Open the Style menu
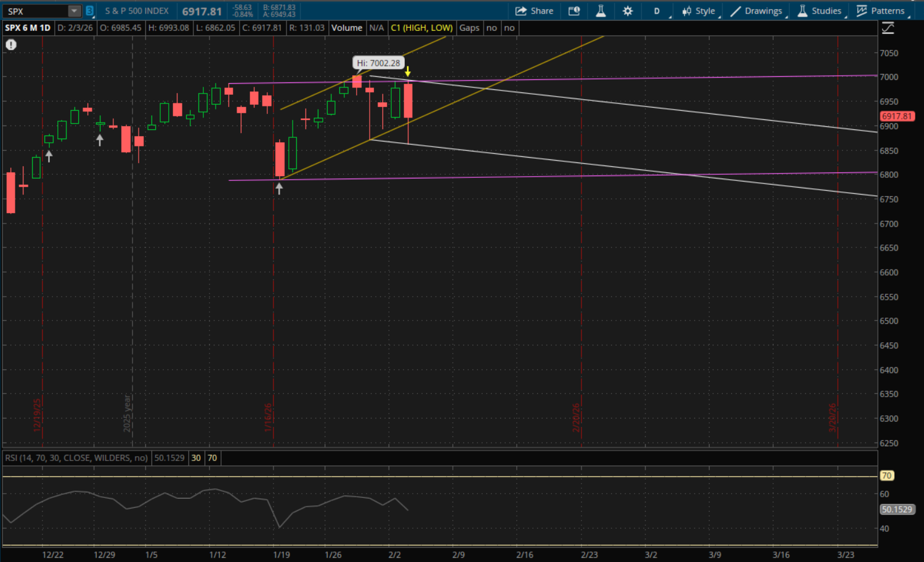Image resolution: width=924 pixels, height=562 pixels. (x=699, y=11)
